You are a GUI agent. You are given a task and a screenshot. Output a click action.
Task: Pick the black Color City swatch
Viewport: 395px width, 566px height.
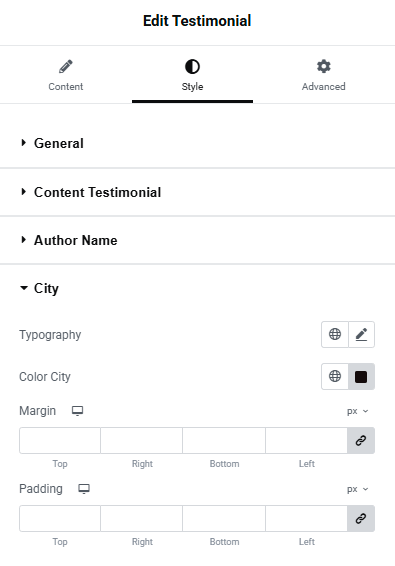(x=361, y=376)
